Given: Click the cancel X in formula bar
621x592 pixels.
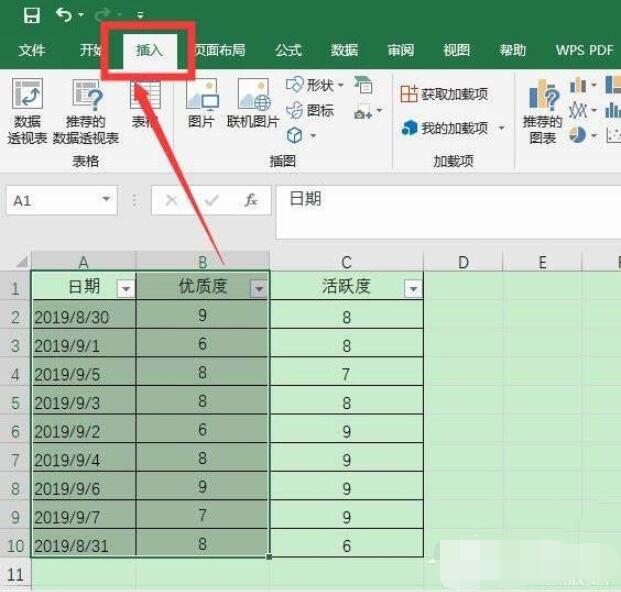Looking at the screenshot, I should coord(171,200).
